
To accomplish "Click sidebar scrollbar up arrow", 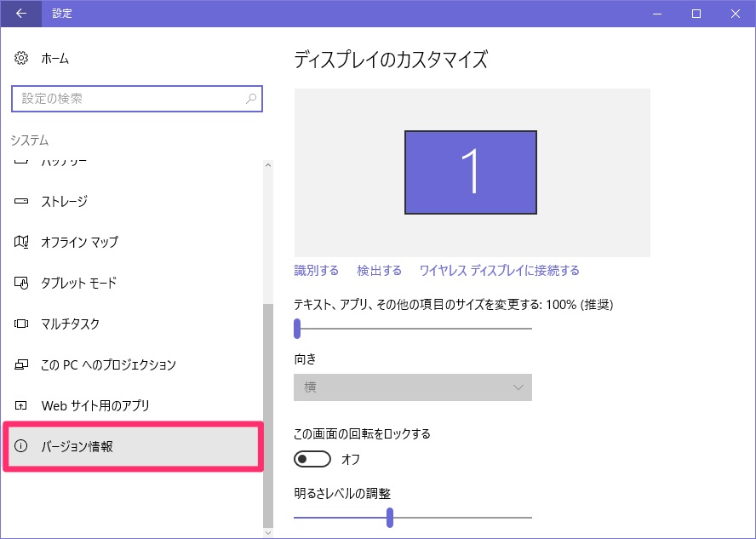I will click(x=268, y=165).
